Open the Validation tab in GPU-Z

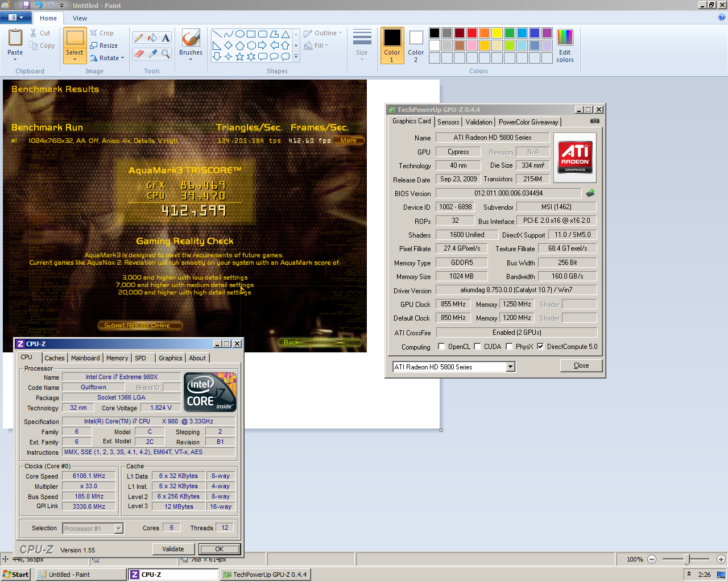479,122
